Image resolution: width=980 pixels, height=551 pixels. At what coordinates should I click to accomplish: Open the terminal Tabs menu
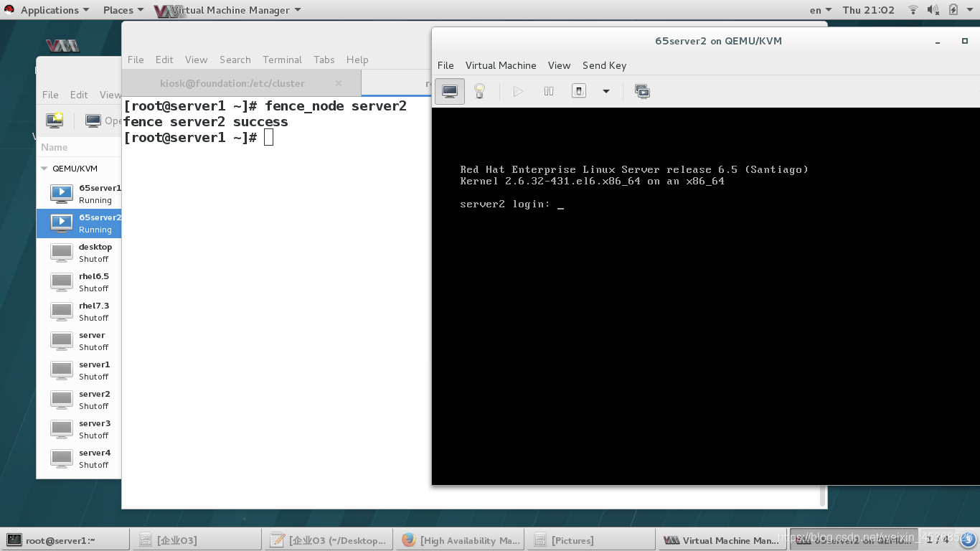324,60
